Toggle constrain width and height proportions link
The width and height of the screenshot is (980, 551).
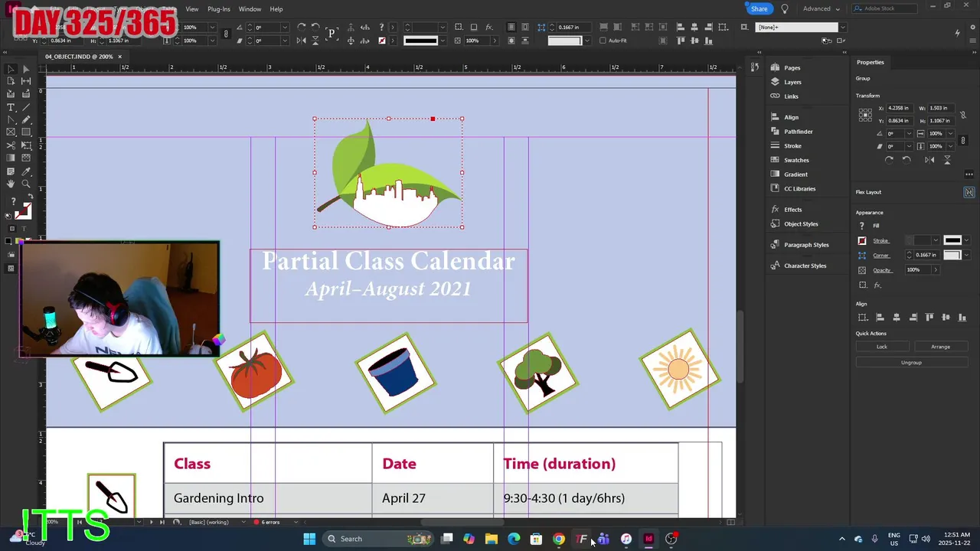[x=963, y=115]
